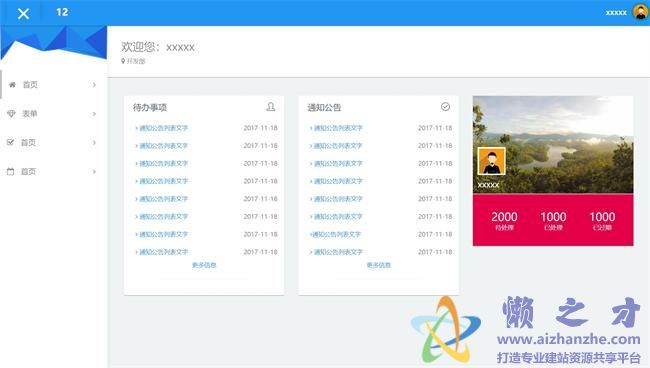Click the checkmark circle icon in 通知公告
This screenshot has height=368, width=650.
click(445, 107)
